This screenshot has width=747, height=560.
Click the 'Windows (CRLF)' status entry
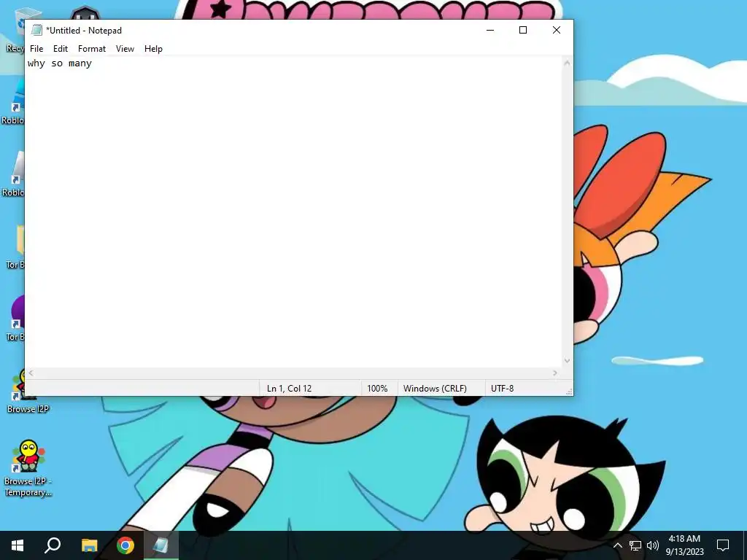coord(435,389)
